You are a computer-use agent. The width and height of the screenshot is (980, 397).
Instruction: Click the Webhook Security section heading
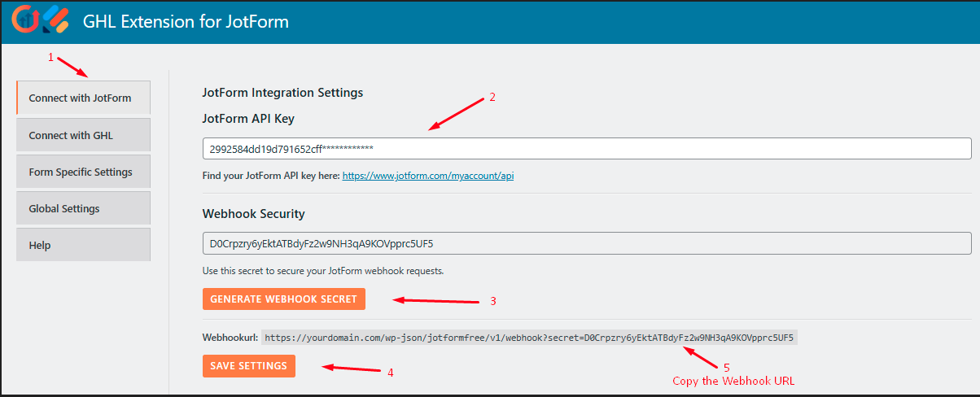(x=253, y=214)
